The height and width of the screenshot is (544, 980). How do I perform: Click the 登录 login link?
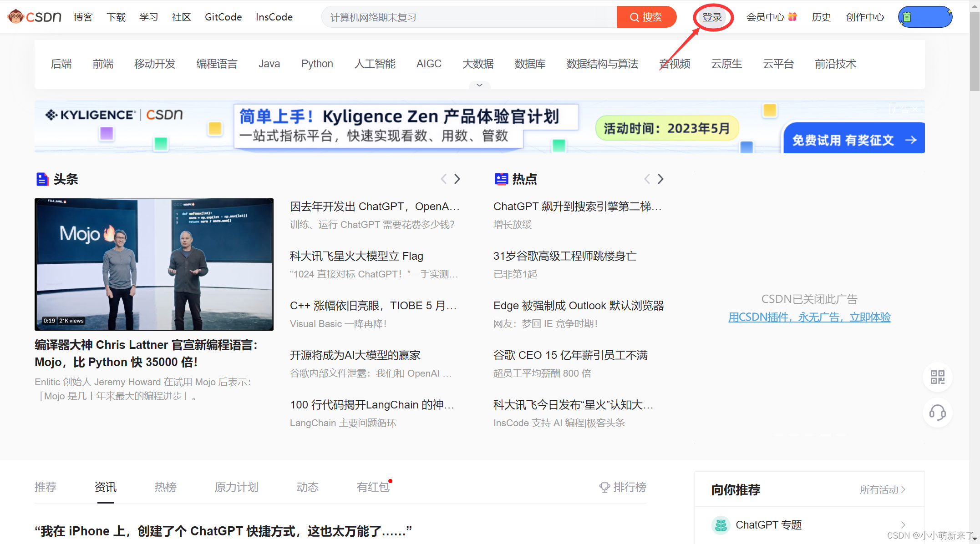click(x=712, y=17)
